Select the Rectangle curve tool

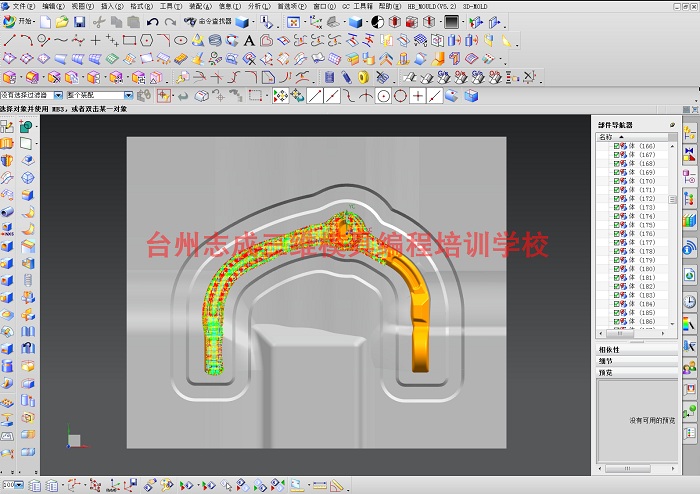(x=129, y=41)
